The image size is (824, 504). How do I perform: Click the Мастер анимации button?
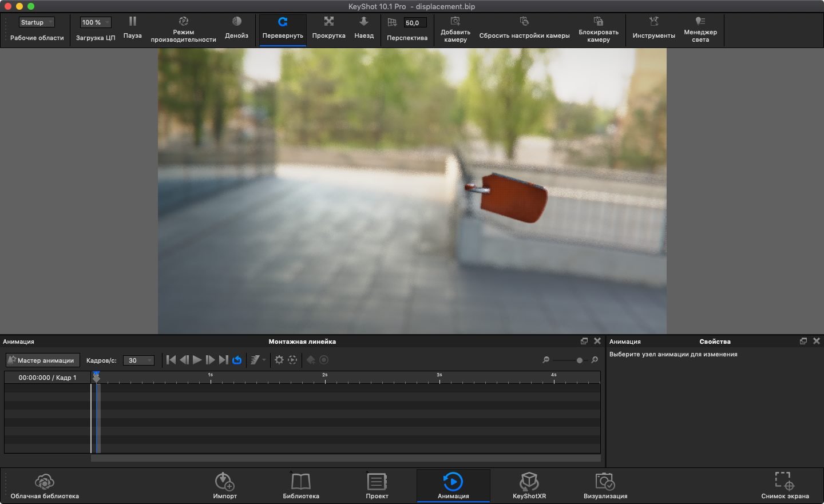click(x=42, y=360)
